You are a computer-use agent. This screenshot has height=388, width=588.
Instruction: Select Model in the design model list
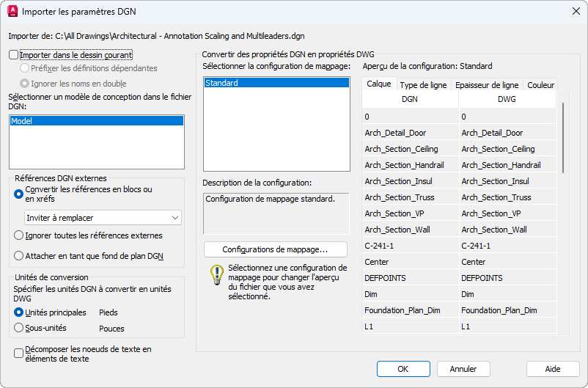point(96,121)
